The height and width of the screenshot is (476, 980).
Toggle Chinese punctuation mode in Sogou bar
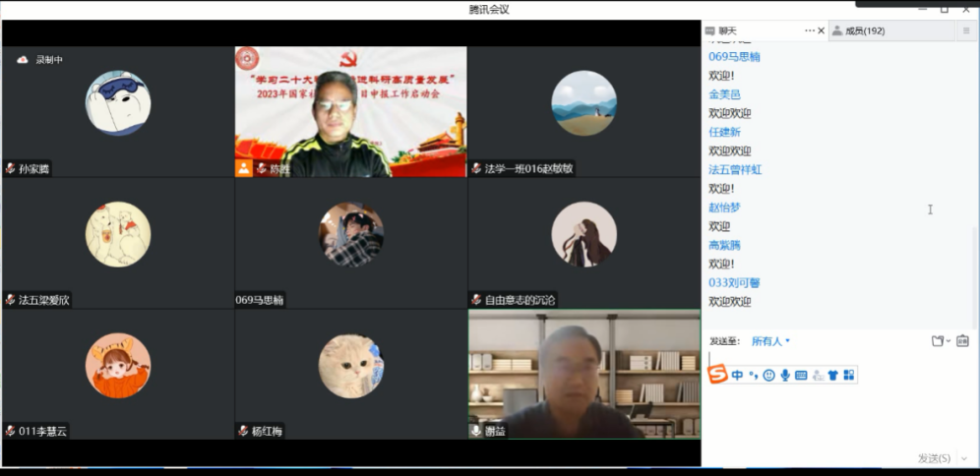753,375
